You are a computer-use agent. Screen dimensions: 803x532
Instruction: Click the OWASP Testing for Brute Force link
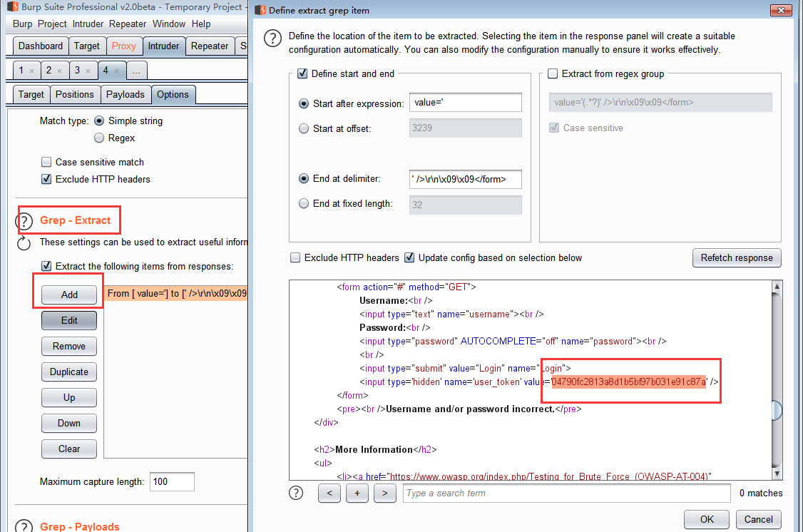[x=551, y=476]
